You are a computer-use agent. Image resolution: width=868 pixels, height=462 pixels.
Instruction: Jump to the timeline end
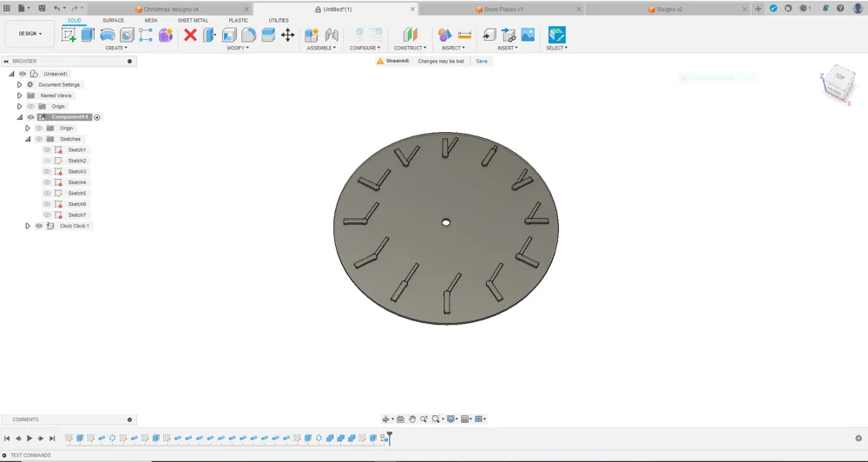point(52,439)
